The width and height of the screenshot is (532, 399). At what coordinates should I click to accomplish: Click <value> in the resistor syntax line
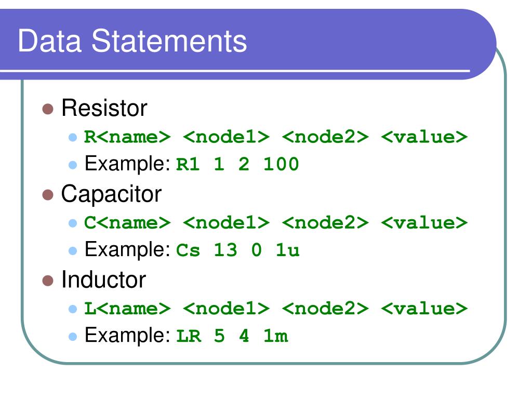click(424, 137)
